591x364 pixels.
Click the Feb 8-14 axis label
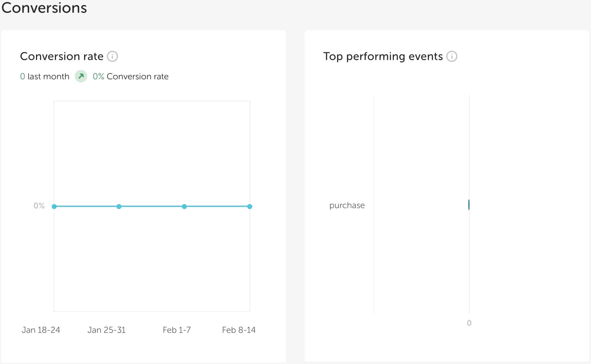pos(239,330)
